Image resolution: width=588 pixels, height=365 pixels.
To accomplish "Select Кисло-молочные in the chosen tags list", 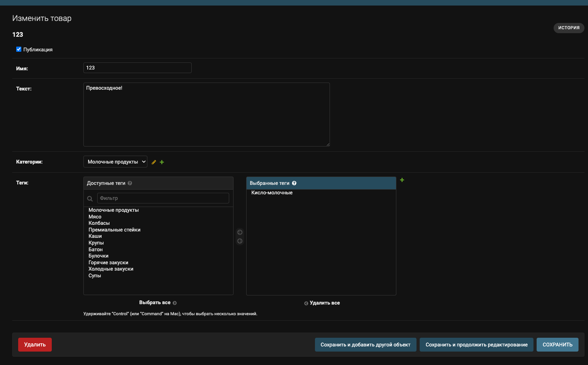I will tap(272, 192).
